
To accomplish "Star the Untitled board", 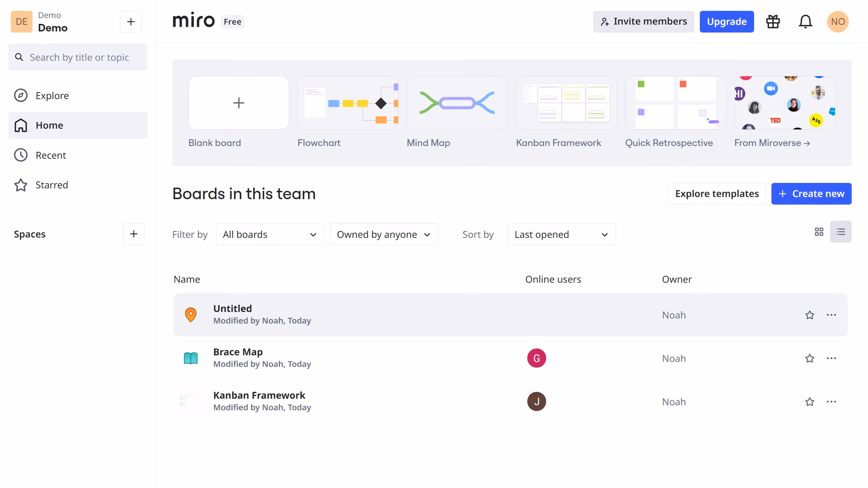I will [x=810, y=315].
